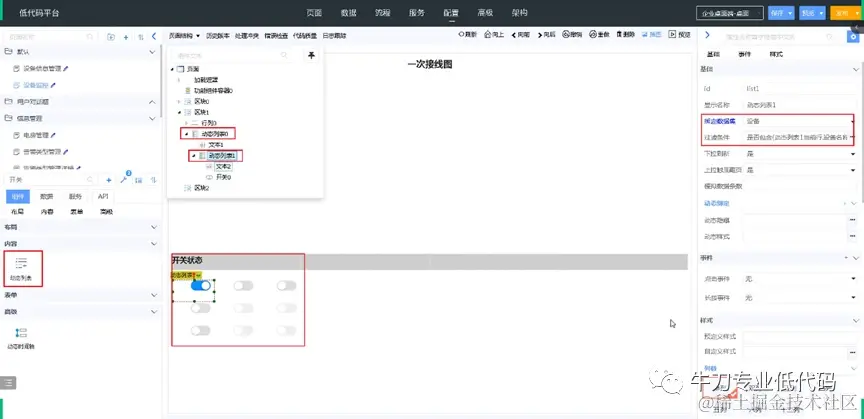Select the 动态列表 component icon
Image resolution: width=864 pixels, height=419 pixels.
click(x=21, y=263)
